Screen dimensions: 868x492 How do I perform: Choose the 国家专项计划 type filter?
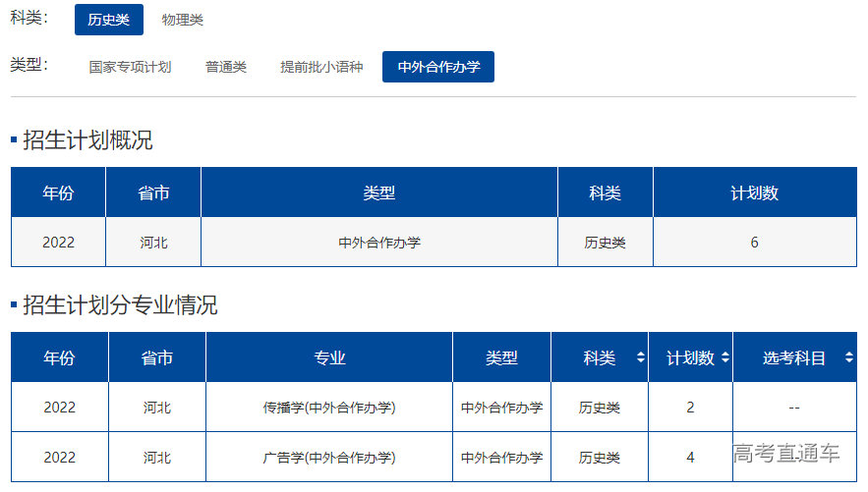pos(130,67)
